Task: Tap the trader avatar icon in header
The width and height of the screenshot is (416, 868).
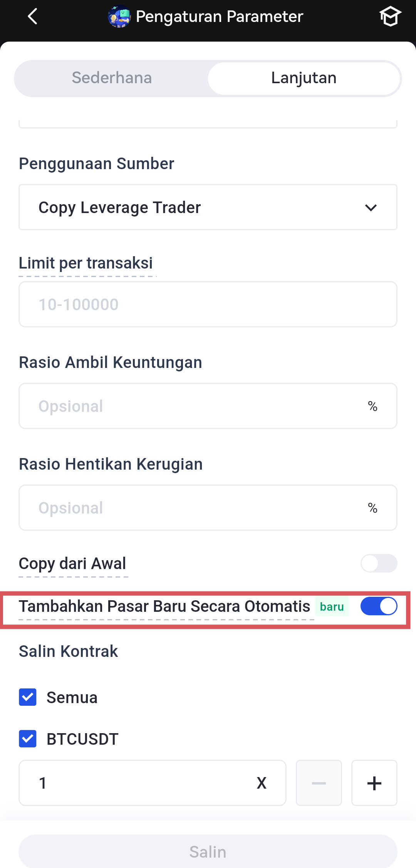Action: pos(119,17)
